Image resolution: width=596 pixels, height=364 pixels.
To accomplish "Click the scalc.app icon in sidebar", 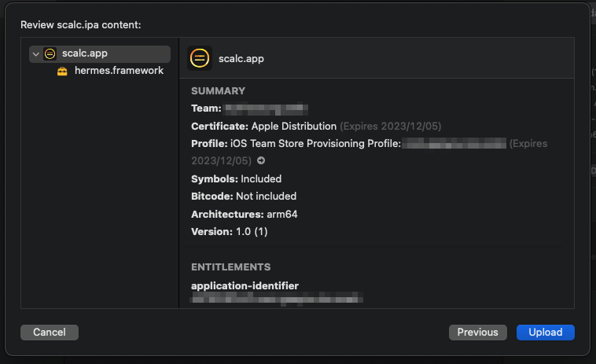I will coord(50,54).
